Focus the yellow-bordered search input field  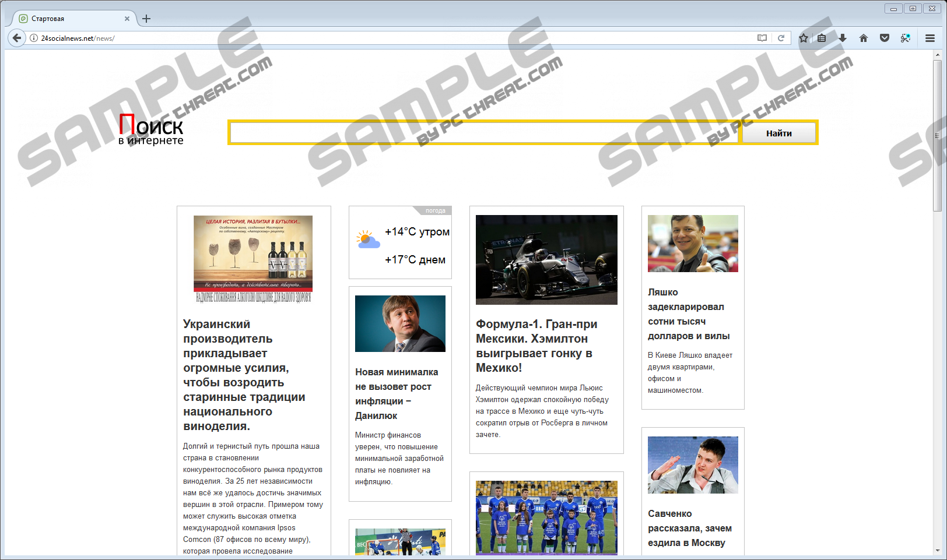pyautogui.click(x=485, y=133)
